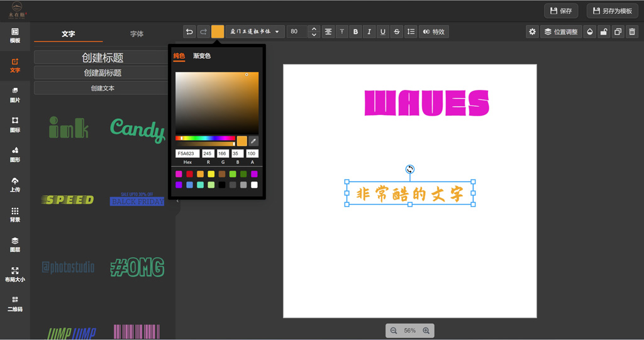This screenshot has height=340, width=644.
Task: Open 特效 effects options
Action: click(434, 31)
